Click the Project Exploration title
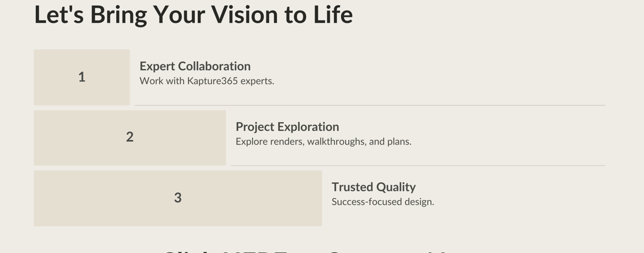This screenshot has height=253, width=644. (x=287, y=126)
